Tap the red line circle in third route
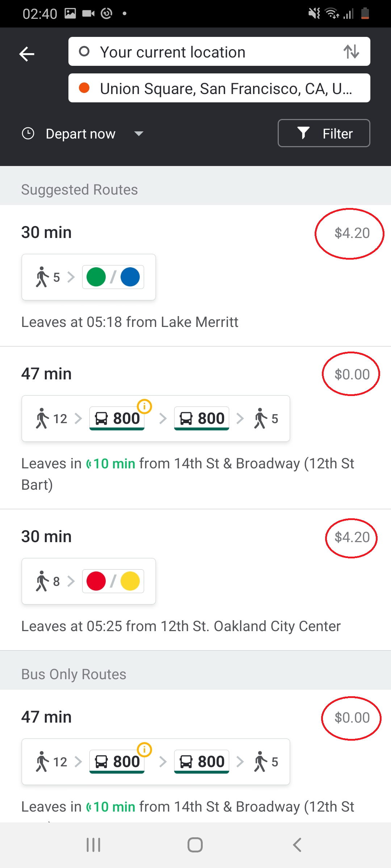The image size is (391, 868). 96,581
